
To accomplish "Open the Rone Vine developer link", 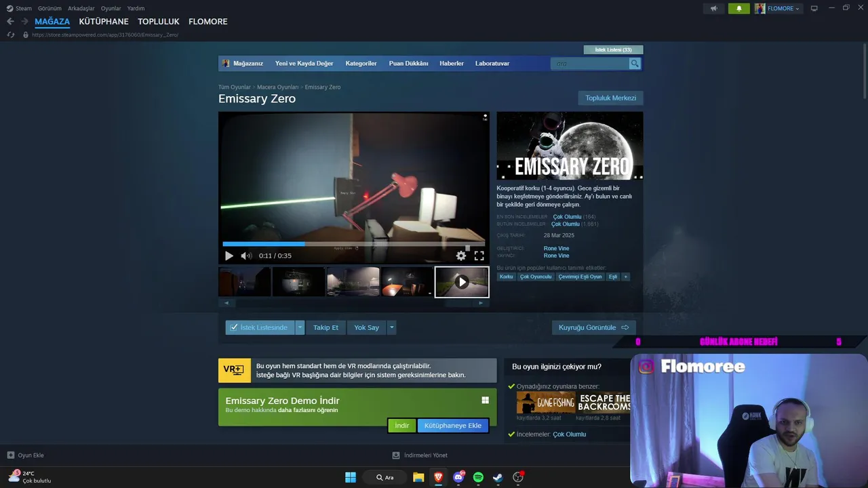I will point(556,249).
